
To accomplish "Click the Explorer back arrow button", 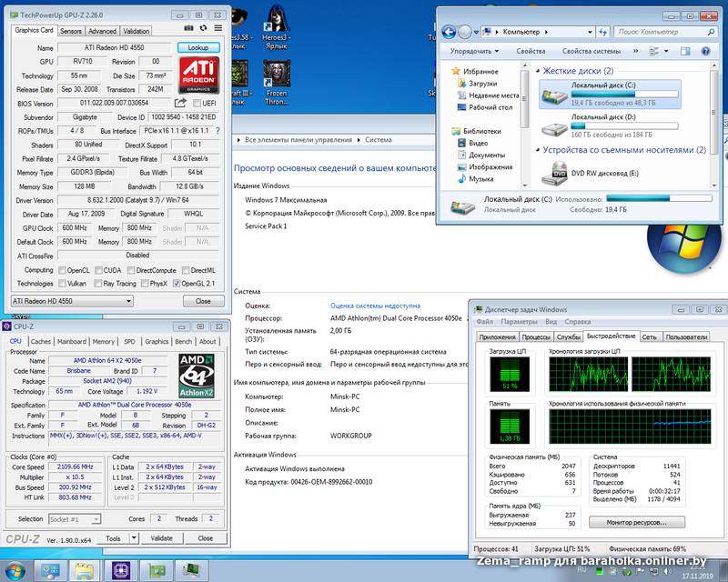I will (449, 32).
